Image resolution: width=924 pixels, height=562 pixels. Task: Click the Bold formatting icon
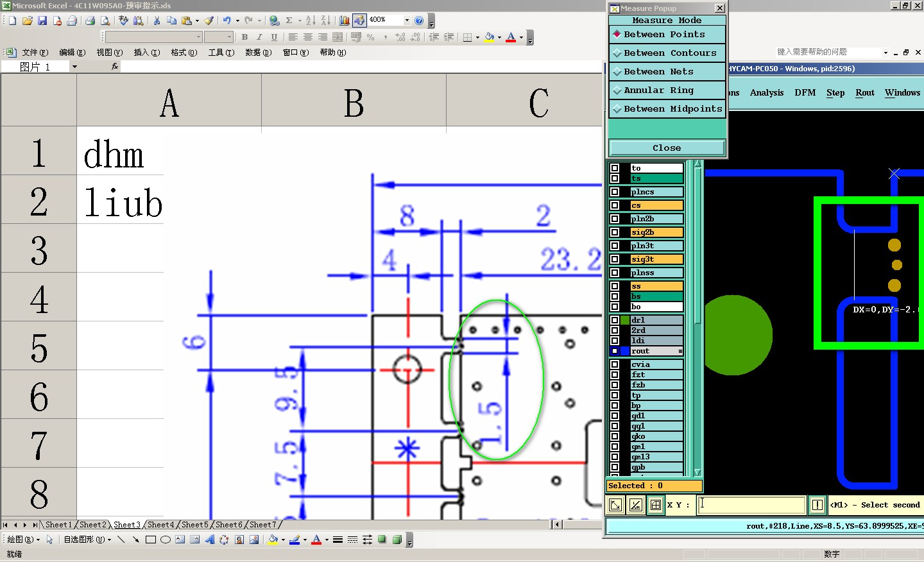244,37
